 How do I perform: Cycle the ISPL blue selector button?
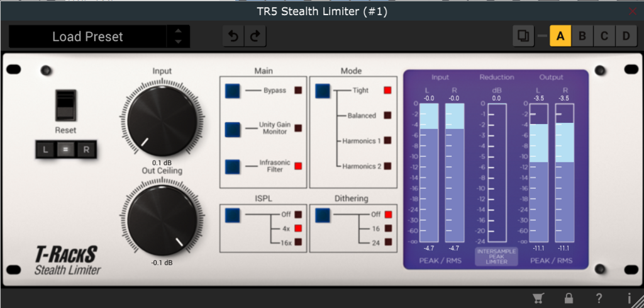click(x=233, y=215)
